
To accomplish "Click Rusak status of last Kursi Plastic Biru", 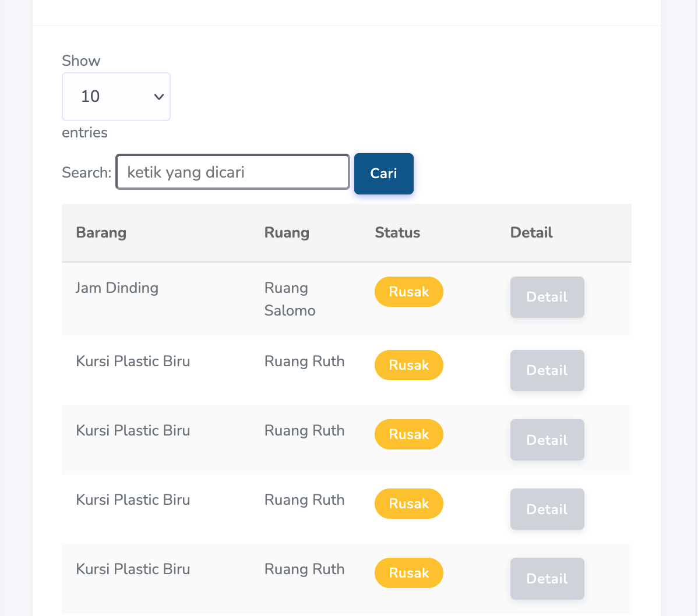I will (408, 573).
